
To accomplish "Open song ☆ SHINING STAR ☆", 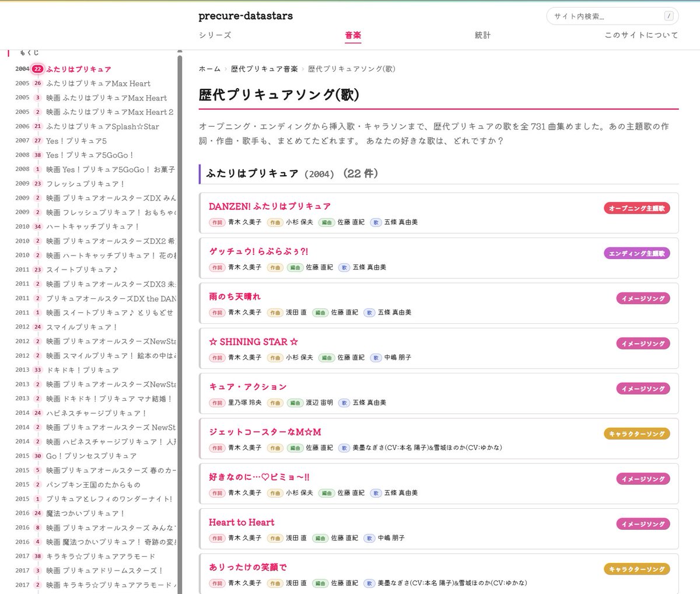I will (x=254, y=342).
